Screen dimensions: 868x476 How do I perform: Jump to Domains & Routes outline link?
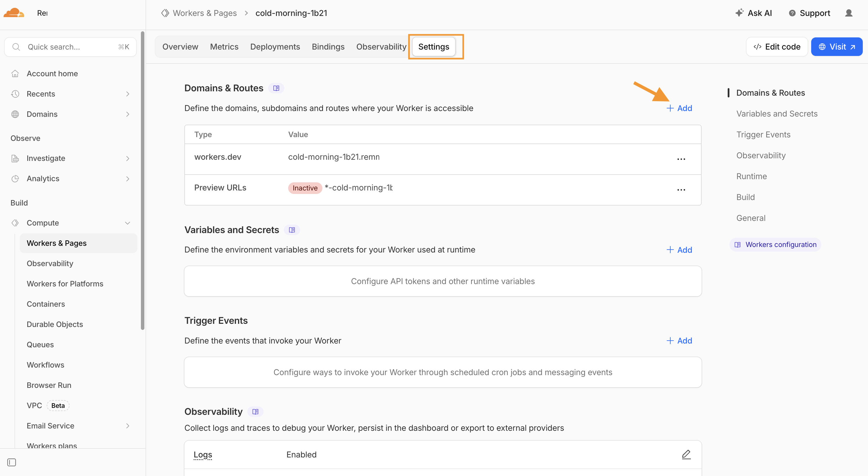pyautogui.click(x=771, y=93)
